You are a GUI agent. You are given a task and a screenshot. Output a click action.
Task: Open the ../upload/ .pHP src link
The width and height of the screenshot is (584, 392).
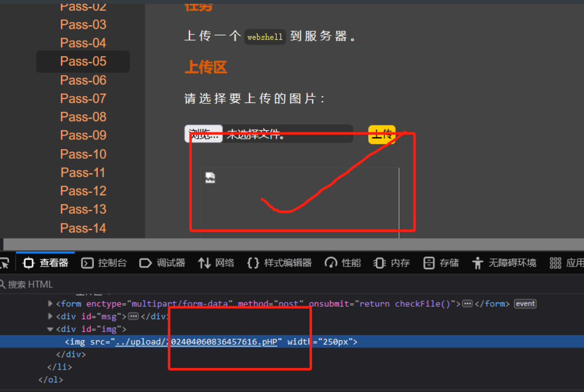pyautogui.click(x=196, y=342)
